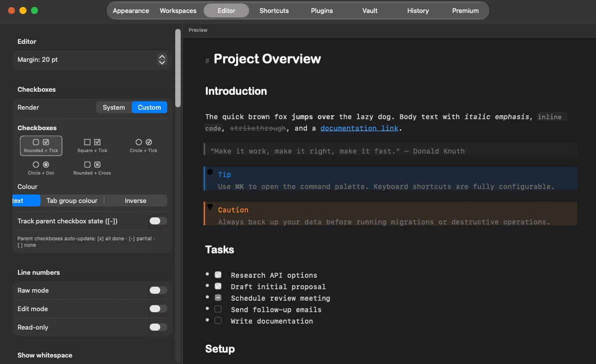Switch to the History tab
The width and height of the screenshot is (596, 364).
pos(418,10)
